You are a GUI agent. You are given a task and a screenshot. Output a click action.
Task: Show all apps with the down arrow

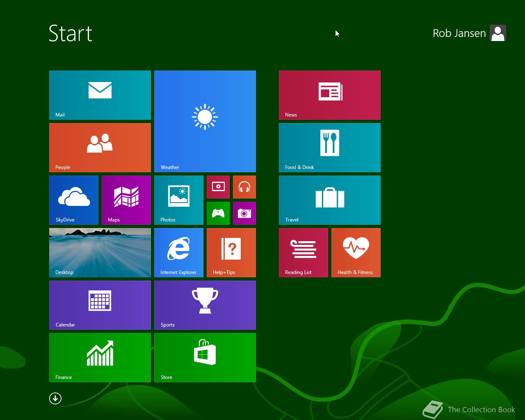click(x=55, y=398)
